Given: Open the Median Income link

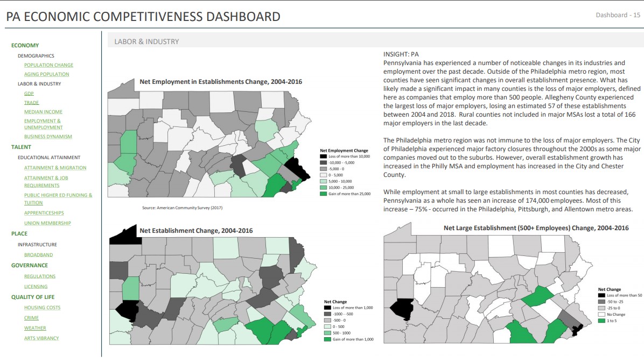Looking at the screenshot, I should 43,111.
